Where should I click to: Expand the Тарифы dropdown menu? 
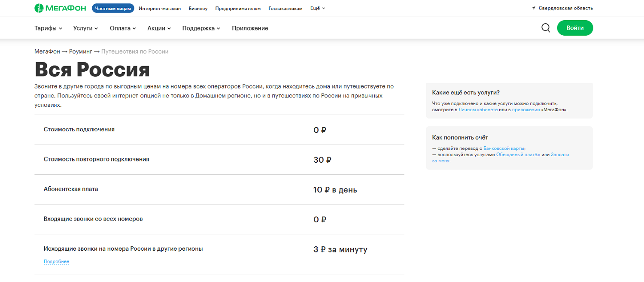point(48,28)
